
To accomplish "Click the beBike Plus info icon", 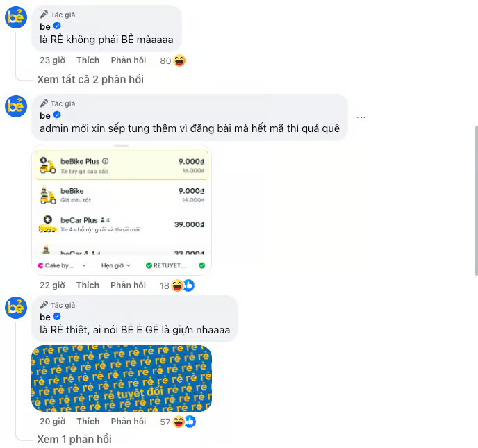I will [x=105, y=161].
